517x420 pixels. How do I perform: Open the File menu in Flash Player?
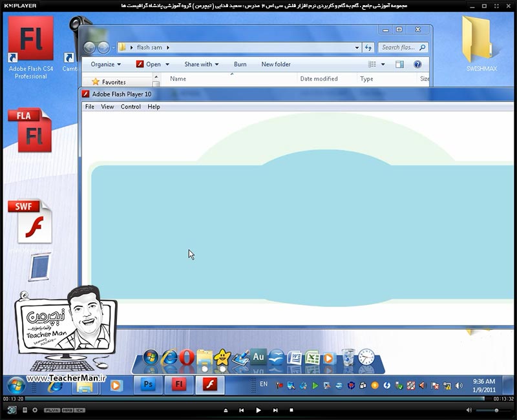click(x=89, y=107)
